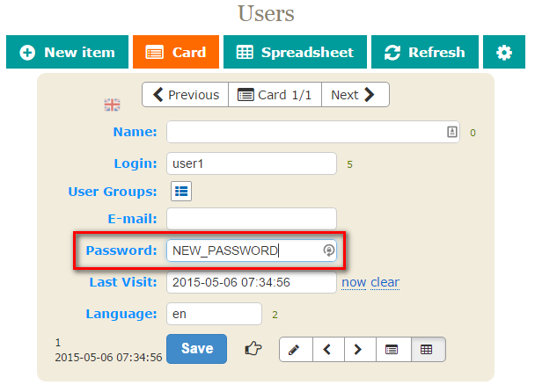This screenshot has width=535, height=392.
Task: Click the pencil edit icon
Action: (x=296, y=350)
